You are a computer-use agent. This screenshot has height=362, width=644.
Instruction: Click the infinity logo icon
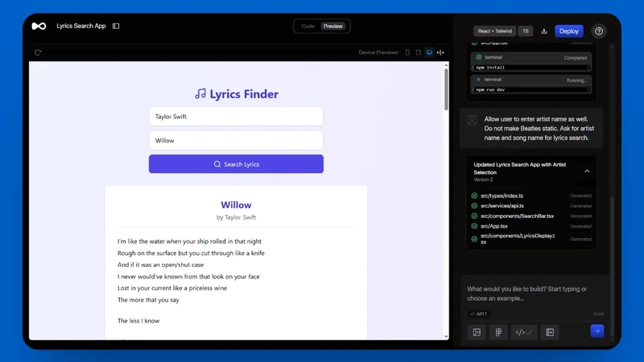pyautogui.click(x=39, y=27)
